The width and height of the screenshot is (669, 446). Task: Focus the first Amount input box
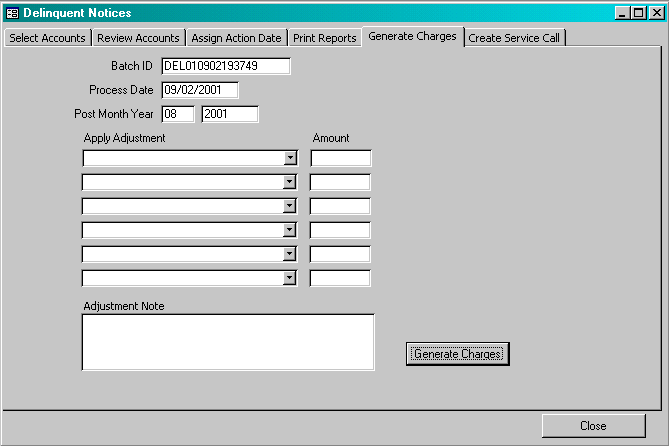click(341, 158)
